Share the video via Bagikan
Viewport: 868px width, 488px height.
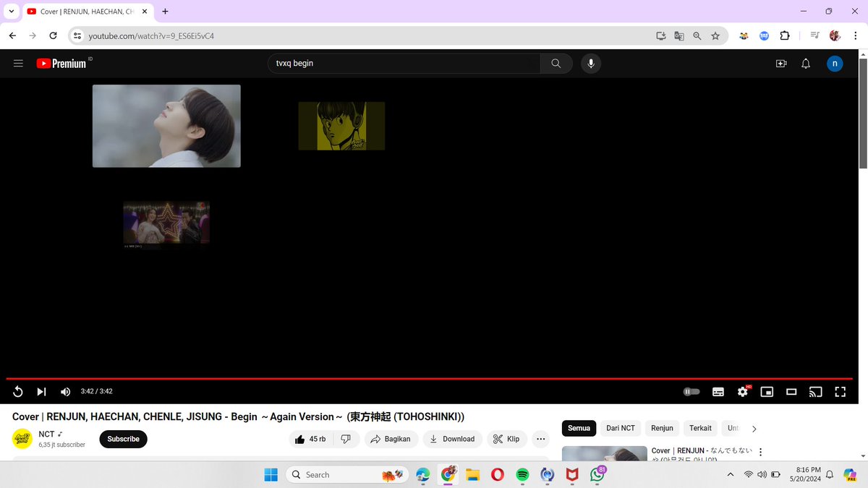(391, 439)
